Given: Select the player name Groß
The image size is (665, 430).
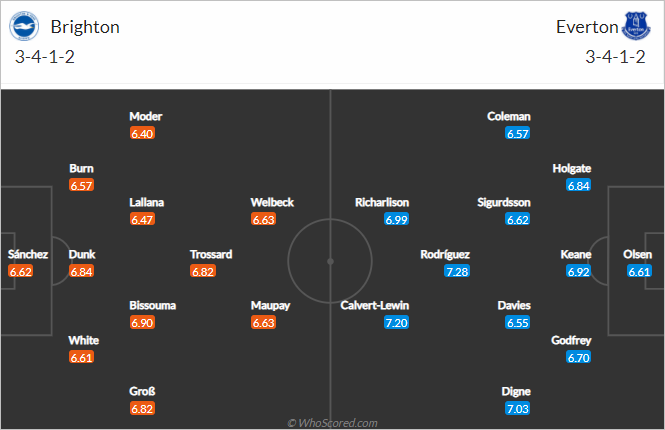Looking at the screenshot, I should tap(142, 391).
